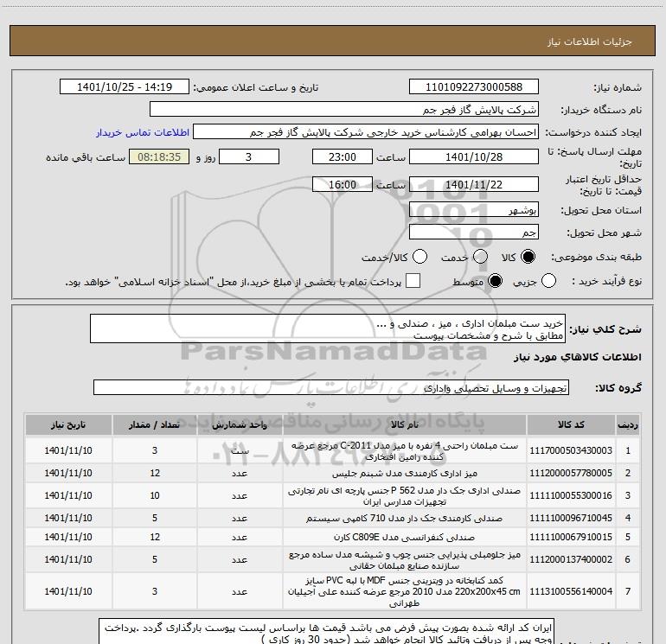This screenshot has height=644, width=666.
Task: Click product code 1111000055300016
Action: 571,496
